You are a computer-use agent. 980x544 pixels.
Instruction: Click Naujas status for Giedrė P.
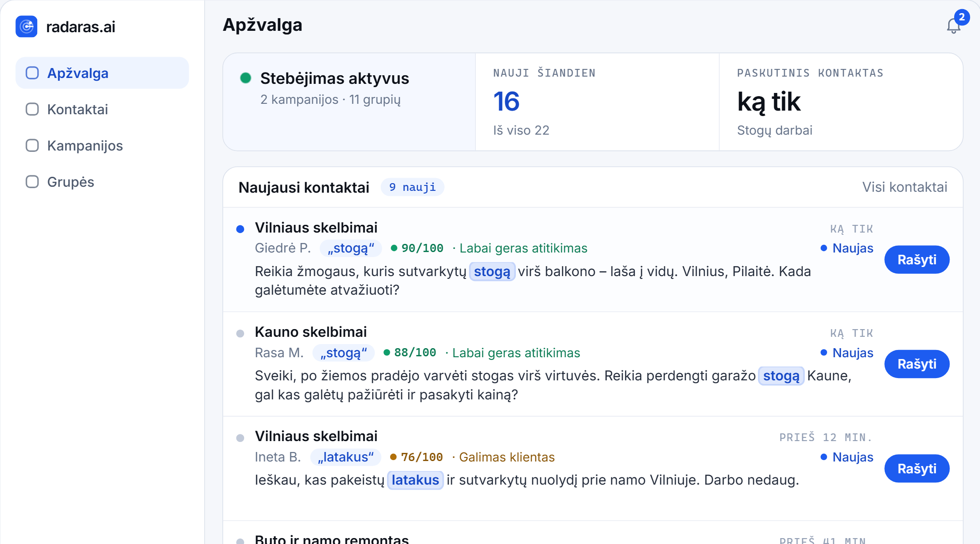(847, 248)
